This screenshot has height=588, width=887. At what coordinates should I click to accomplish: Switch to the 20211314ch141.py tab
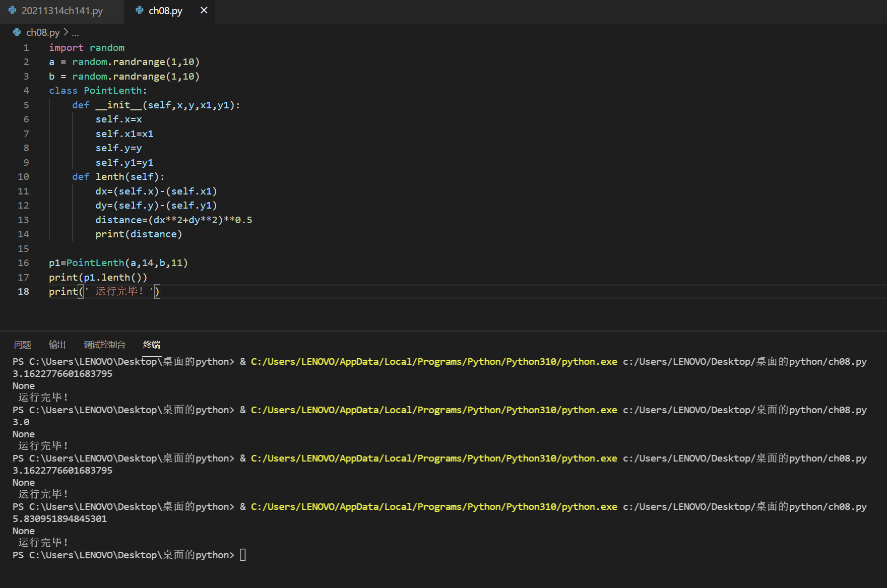point(62,11)
